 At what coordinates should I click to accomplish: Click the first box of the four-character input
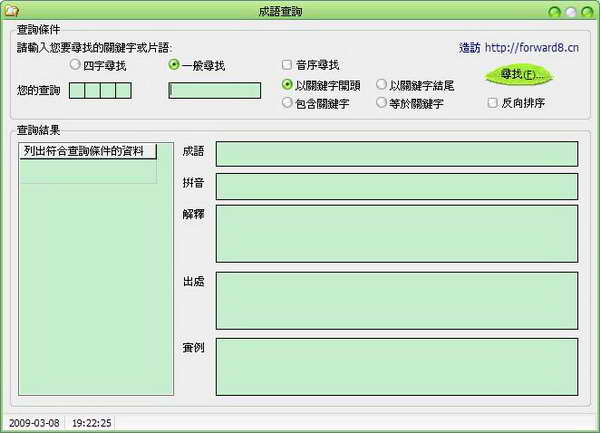(77, 91)
